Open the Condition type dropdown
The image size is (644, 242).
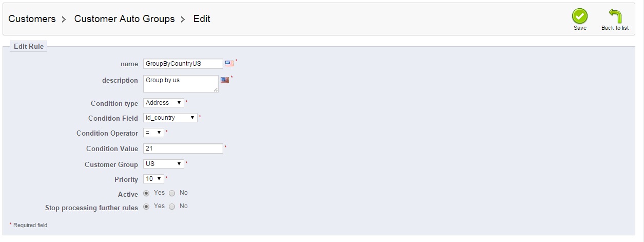163,103
